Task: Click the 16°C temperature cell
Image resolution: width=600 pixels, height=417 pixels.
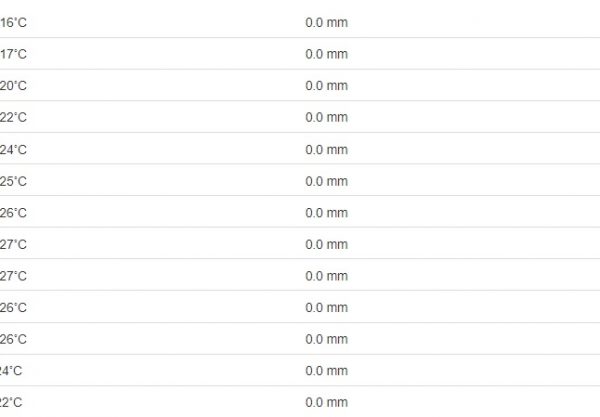Action: click(x=13, y=22)
